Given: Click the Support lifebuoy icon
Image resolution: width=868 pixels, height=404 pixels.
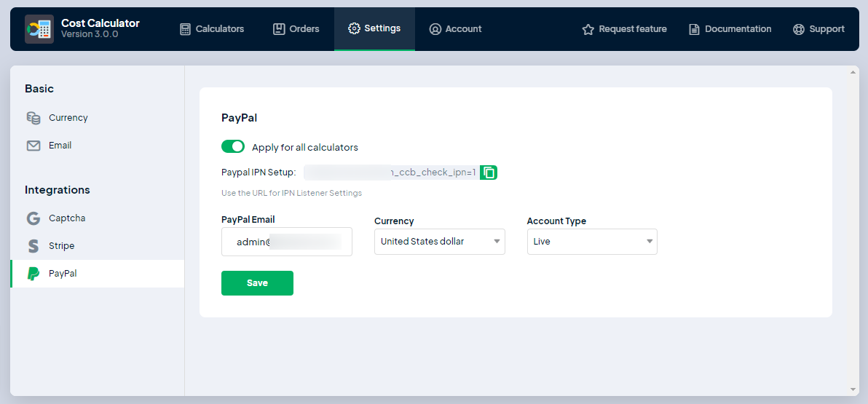Looking at the screenshot, I should coord(798,29).
